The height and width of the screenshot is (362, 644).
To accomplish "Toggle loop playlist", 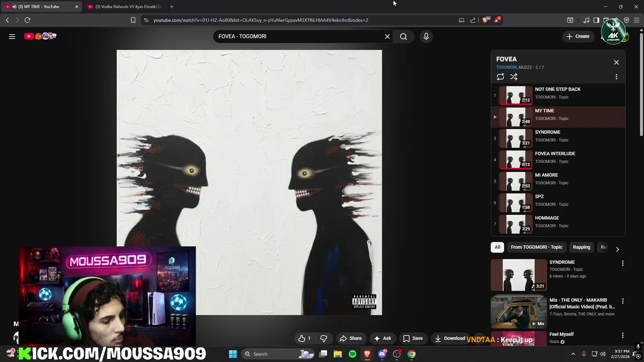I will (x=500, y=77).
